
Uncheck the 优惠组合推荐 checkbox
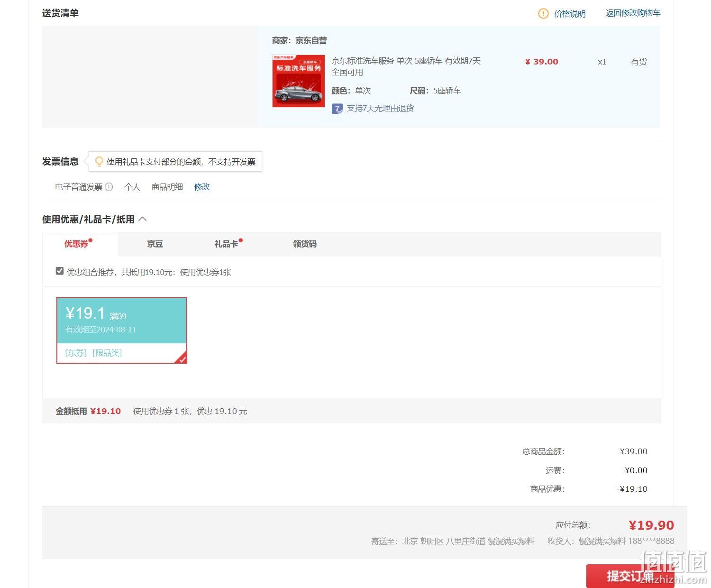click(x=60, y=271)
